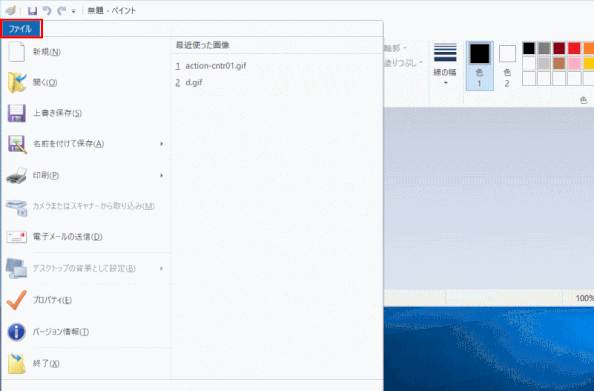Click Undo arrow in quick access toolbar
Viewport: 594px width, 391px height.
pyautogui.click(x=47, y=11)
